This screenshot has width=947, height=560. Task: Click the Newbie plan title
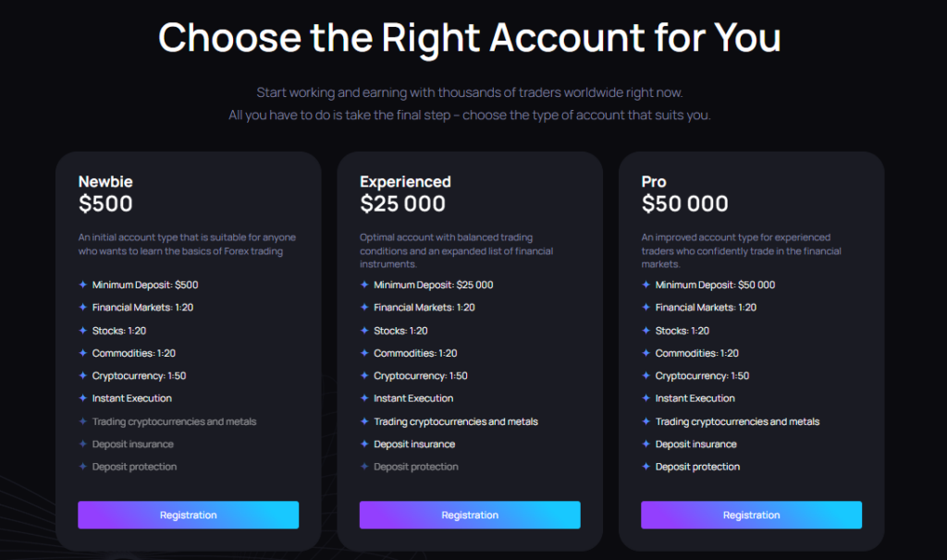pos(105,182)
